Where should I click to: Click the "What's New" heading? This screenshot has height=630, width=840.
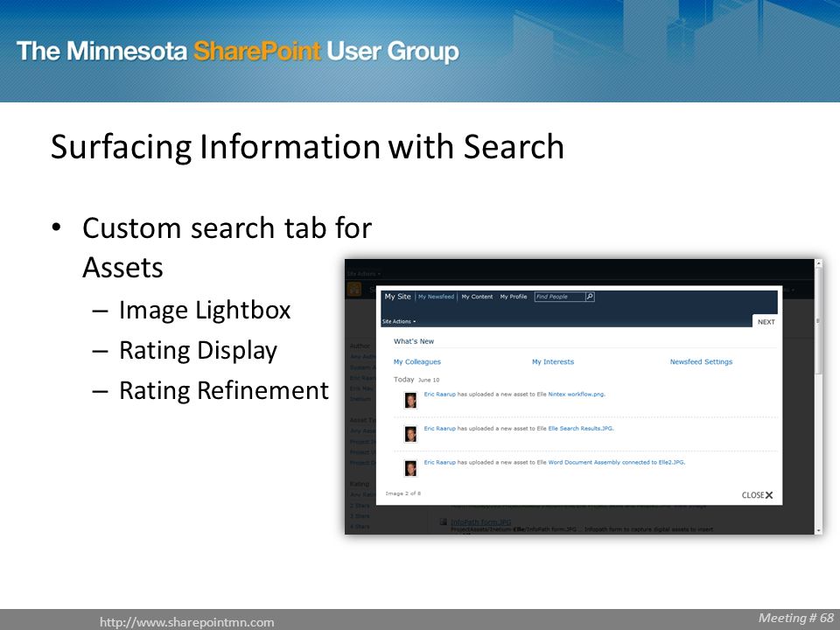tap(414, 341)
